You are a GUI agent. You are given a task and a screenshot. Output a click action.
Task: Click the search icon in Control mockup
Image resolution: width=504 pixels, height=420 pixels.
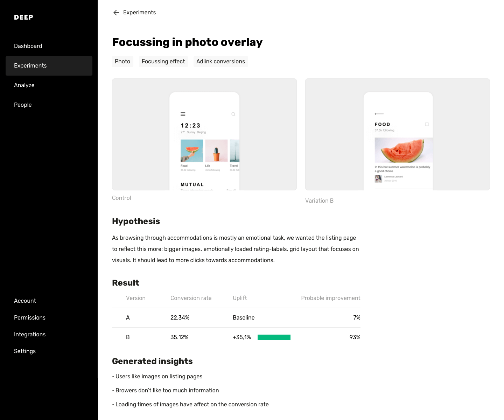(x=233, y=114)
